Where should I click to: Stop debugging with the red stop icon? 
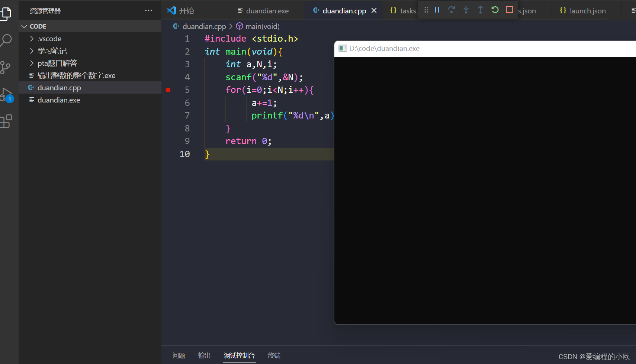click(510, 10)
